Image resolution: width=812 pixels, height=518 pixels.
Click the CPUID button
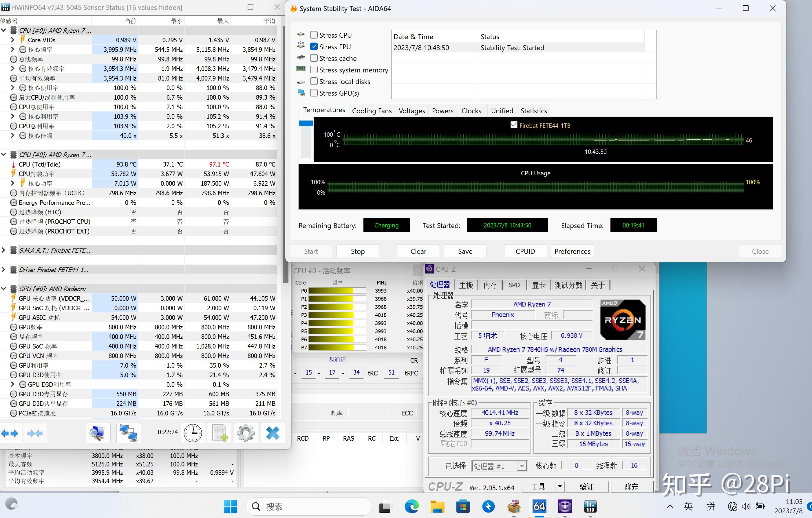click(525, 251)
